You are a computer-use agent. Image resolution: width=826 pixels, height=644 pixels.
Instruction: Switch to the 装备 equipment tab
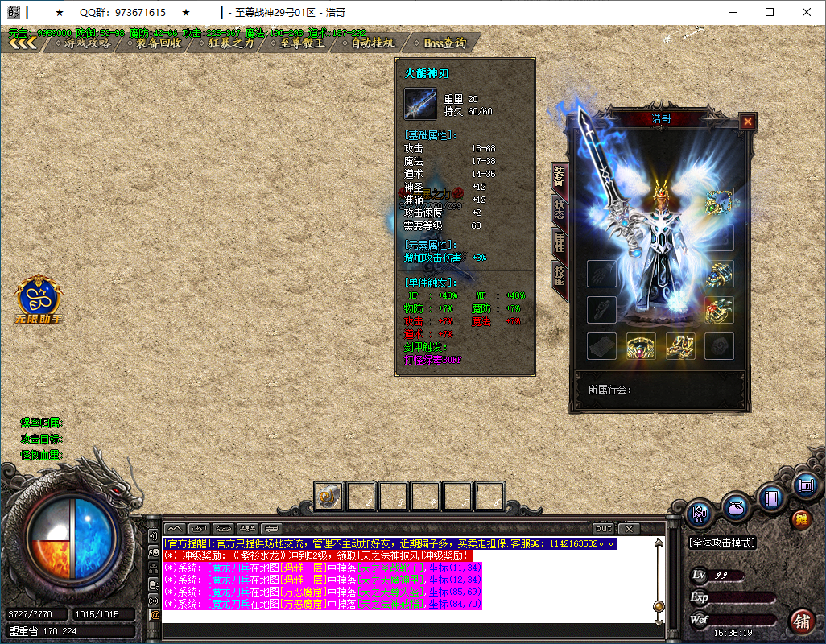click(x=559, y=177)
